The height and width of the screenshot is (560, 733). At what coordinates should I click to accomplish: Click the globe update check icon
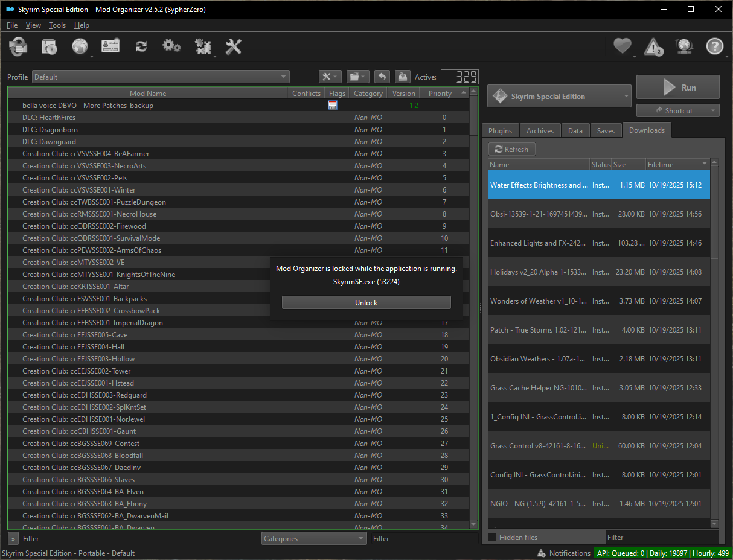684,46
